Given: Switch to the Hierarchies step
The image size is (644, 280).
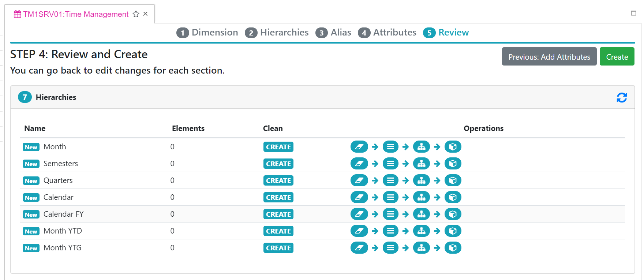Looking at the screenshot, I should (x=277, y=33).
